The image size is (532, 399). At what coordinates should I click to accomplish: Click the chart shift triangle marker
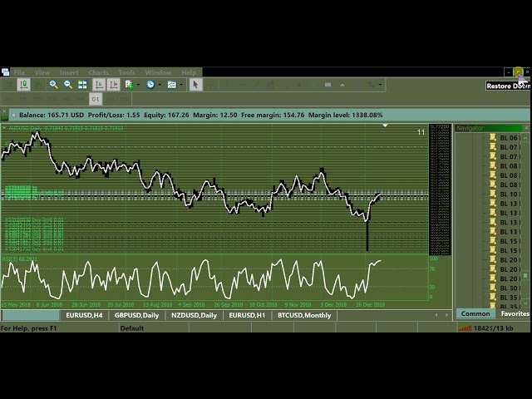(385, 126)
